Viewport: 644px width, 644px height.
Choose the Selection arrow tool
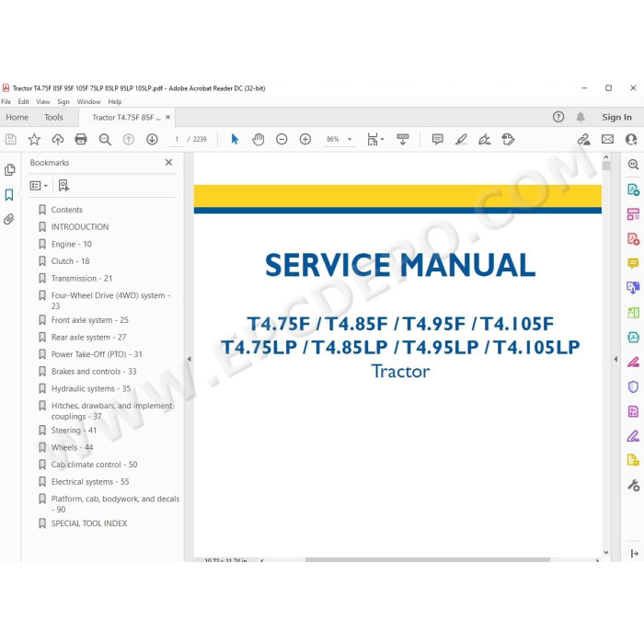[235, 140]
